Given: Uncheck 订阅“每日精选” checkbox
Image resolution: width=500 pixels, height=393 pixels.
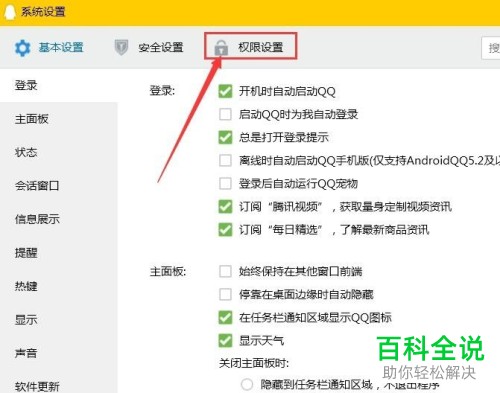Looking at the screenshot, I should [x=225, y=230].
